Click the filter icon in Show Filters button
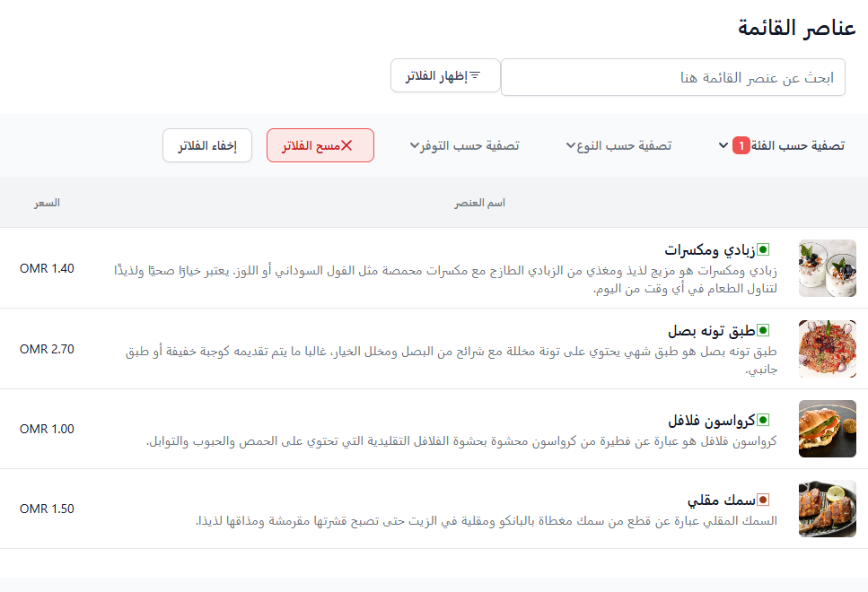 476,75
